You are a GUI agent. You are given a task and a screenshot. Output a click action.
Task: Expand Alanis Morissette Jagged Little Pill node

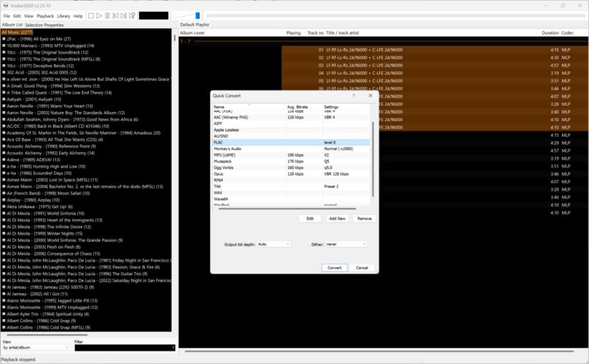(x=4, y=301)
